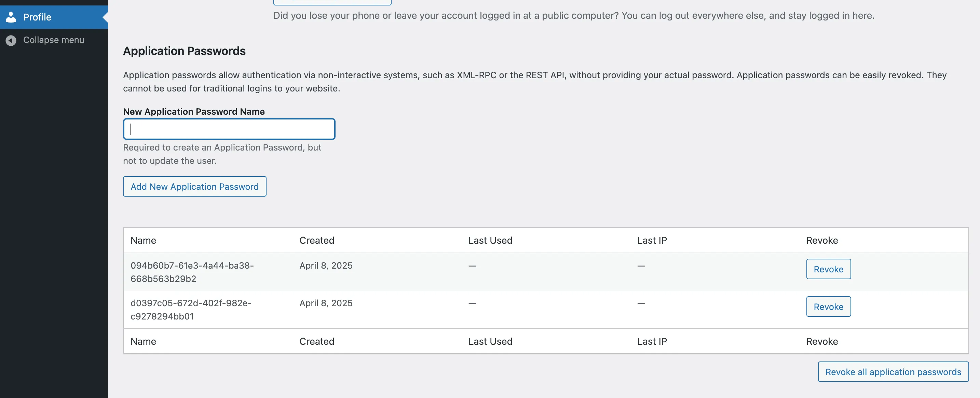980x398 pixels.
Task: Click the Name header at table top
Action: [x=143, y=240]
